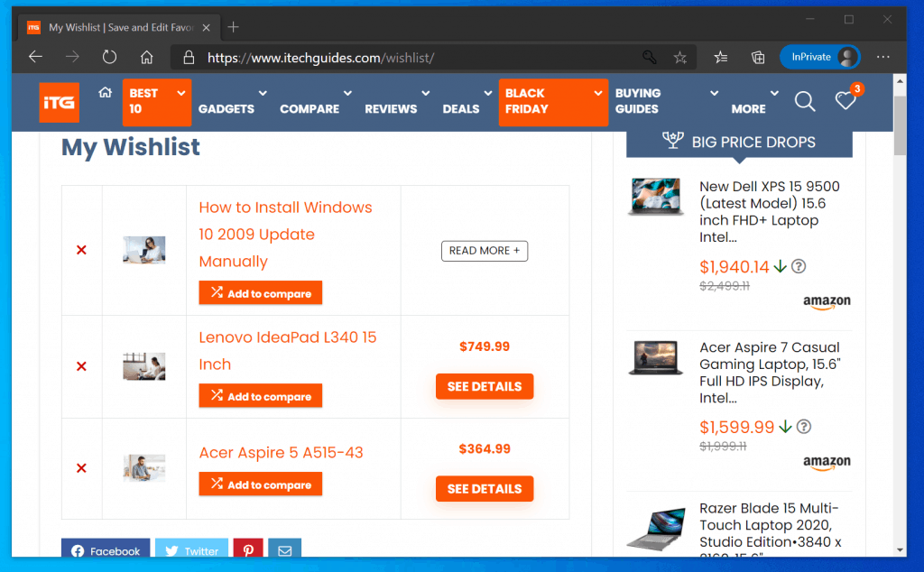Open the More nav item
The image size is (924, 572).
(x=748, y=109)
